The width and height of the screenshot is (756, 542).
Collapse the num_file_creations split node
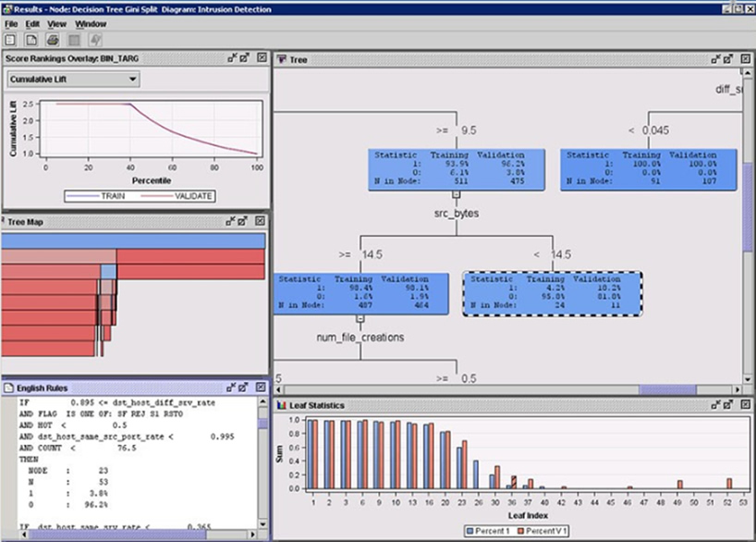click(x=360, y=319)
